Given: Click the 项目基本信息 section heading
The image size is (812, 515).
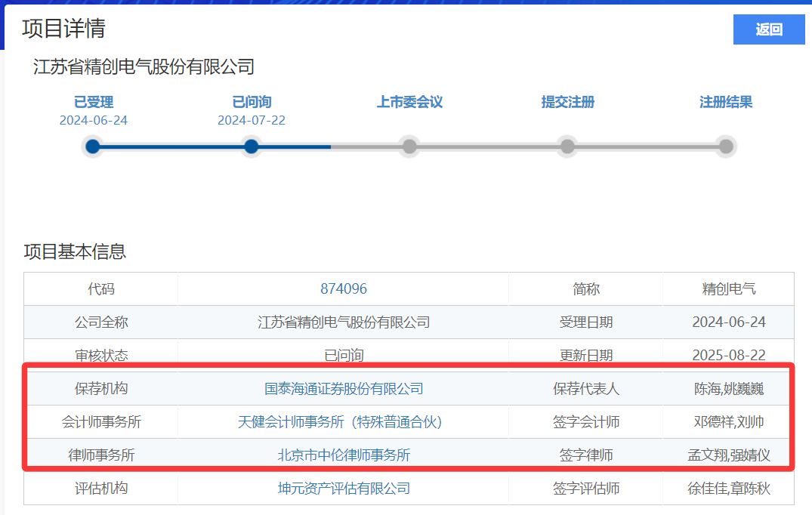Looking at the screenshot, I should (x=75, y=251).
